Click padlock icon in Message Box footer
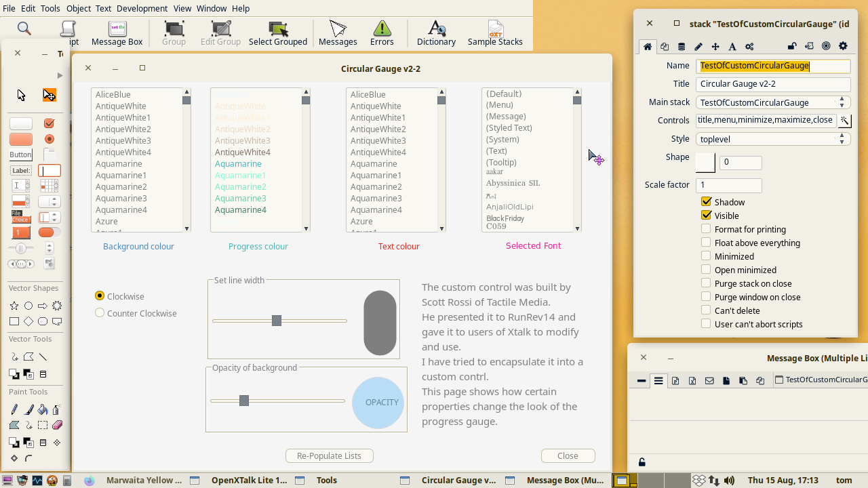Viewport: 868px width, 488px height. (x=642, y=462)
